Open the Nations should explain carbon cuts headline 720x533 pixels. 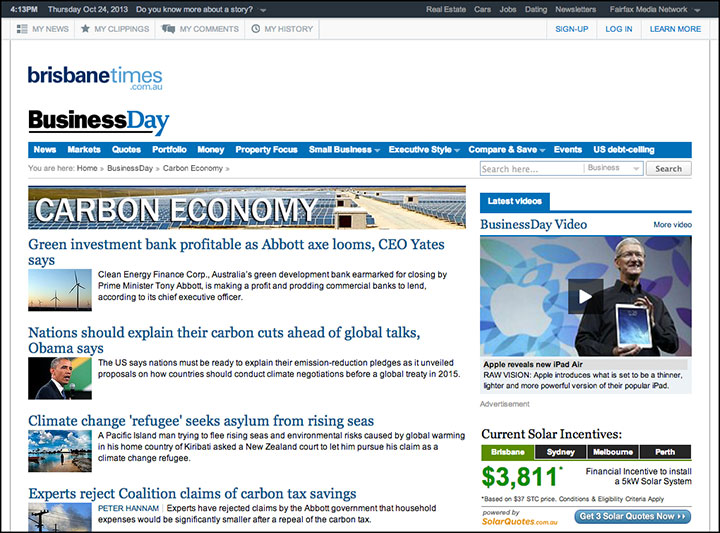(224, 340)
